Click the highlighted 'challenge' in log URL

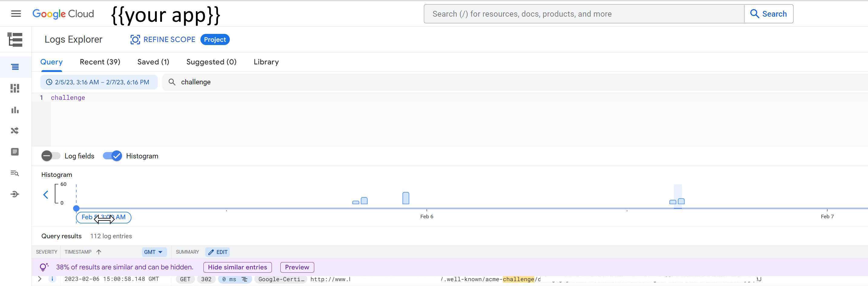[518, 279]
